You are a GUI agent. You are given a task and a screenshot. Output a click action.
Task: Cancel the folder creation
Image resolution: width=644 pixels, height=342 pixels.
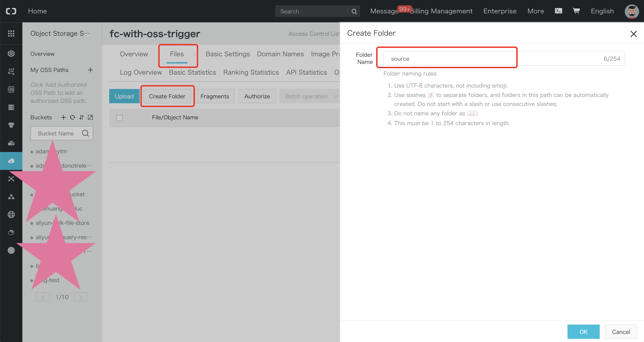621,332
